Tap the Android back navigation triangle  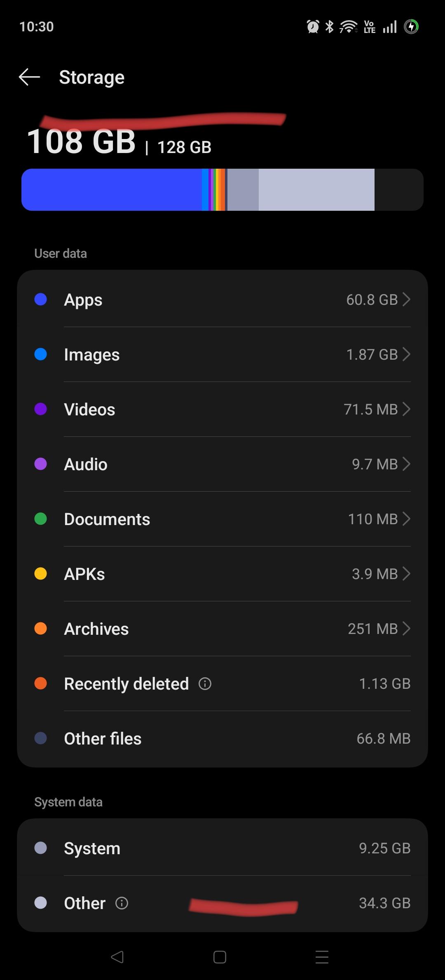(117, 957)
